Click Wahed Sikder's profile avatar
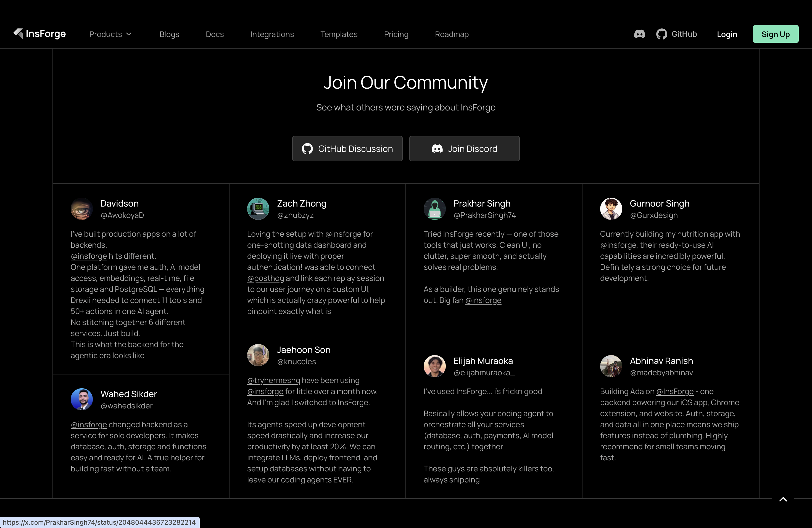 [x=81, y=399]
